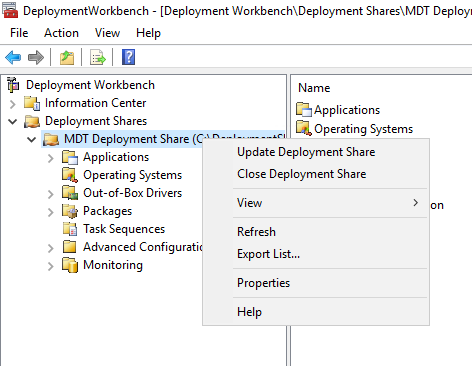
Task: Expand the Out-of-Box Drivers node
Action: (x=51, y=194)
